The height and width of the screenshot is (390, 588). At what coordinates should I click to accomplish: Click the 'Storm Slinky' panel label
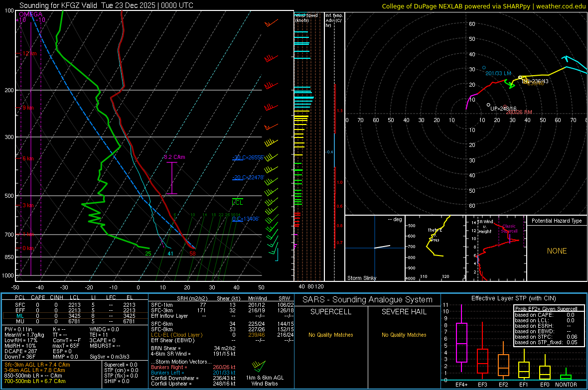tap(361, 278)
